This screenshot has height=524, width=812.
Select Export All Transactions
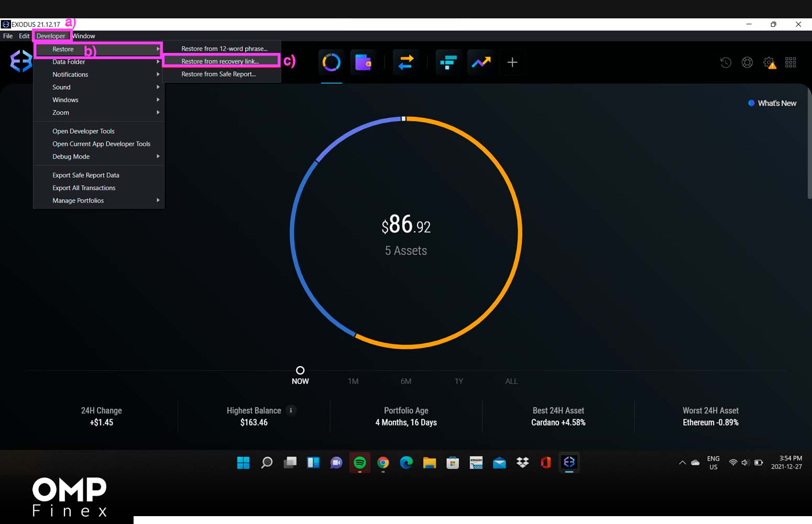click(98, 188)
